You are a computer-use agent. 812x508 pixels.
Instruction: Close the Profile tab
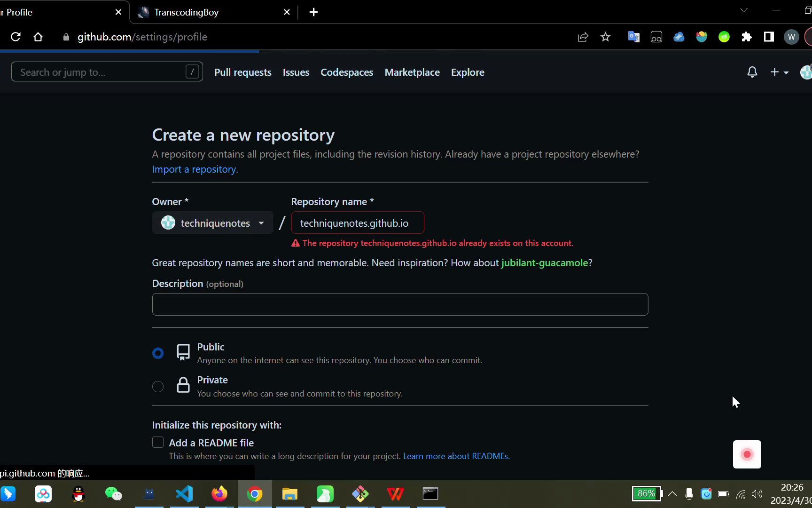pyautogui.click(x=118, y=12)
